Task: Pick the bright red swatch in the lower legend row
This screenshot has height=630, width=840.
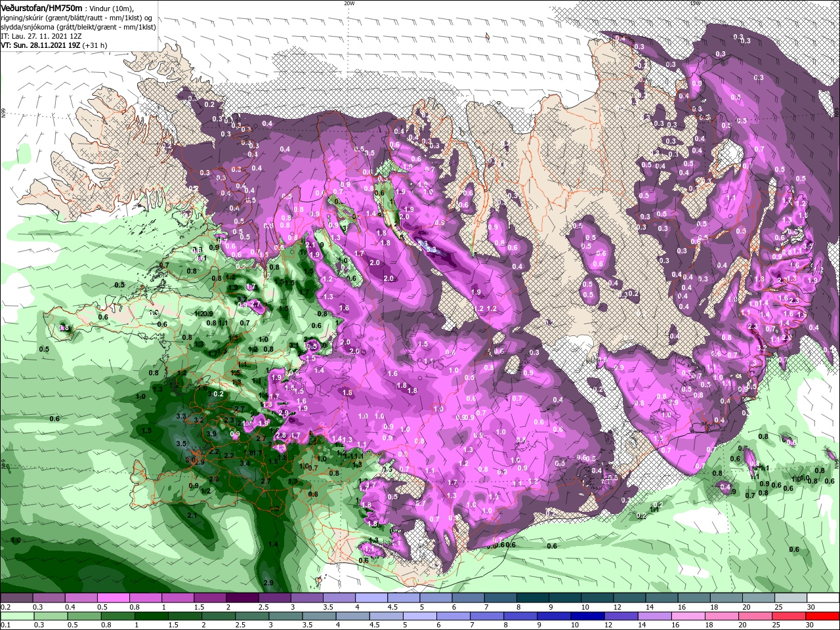Action: pyautogui.click(x=823, y=616)
